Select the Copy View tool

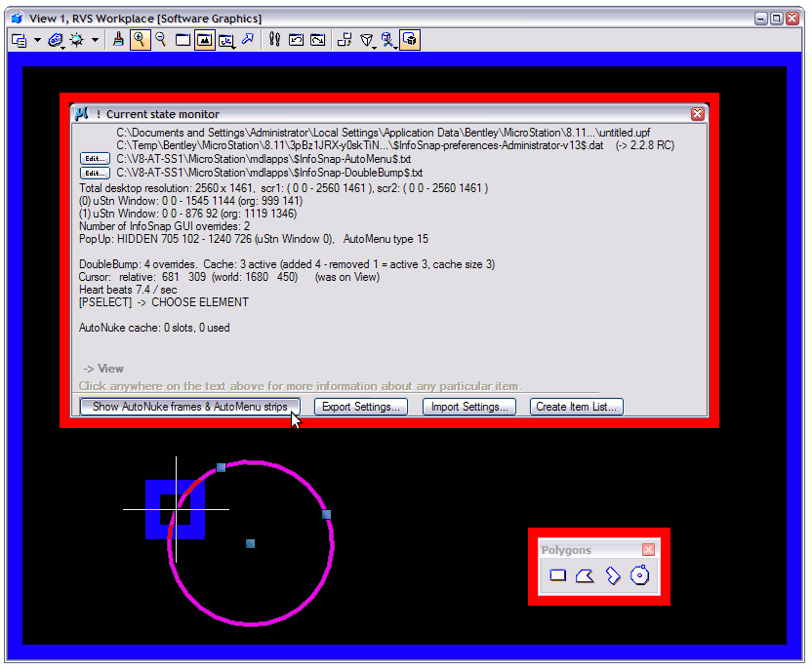pyautogui.click(x=345, y=40)
